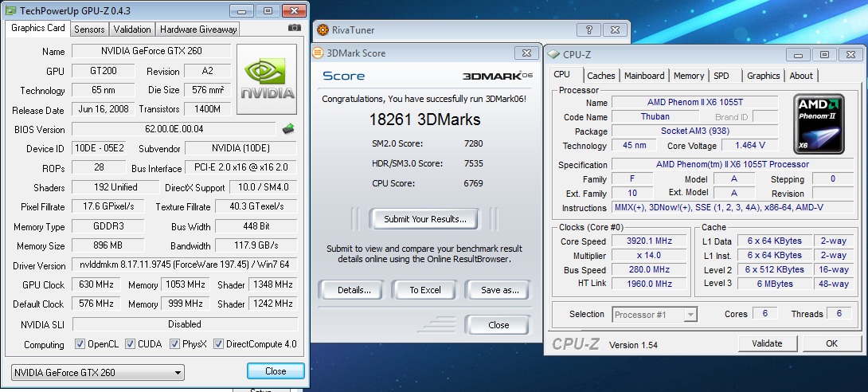This screenshot has width=868, height=392.
Task: Click the OK button in CPU-Z
Action: pyautogui.click(x=831, y=343)
